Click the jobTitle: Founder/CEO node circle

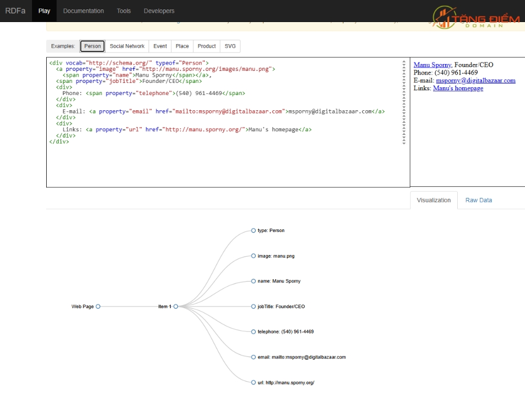tap(254, 307)
